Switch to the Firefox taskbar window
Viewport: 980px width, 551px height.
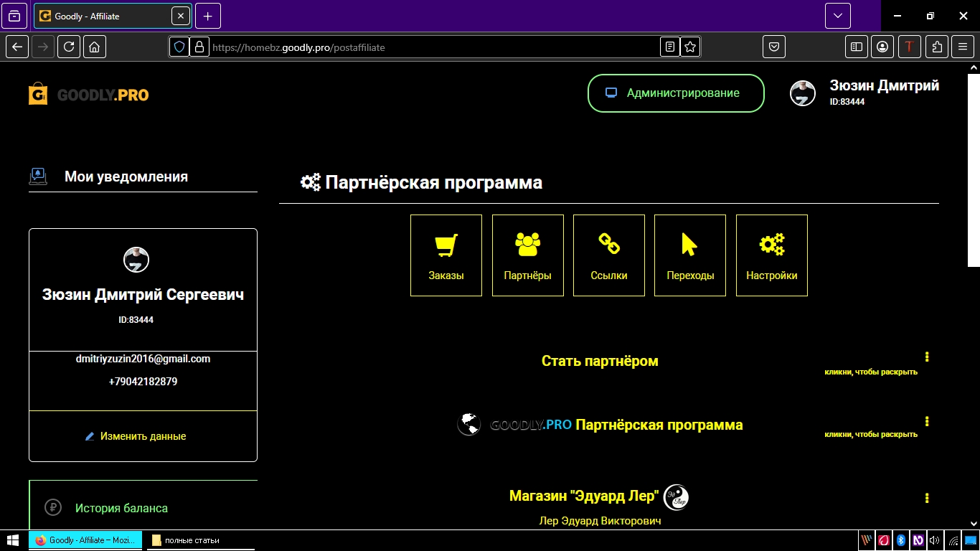[x=86, y=540]
